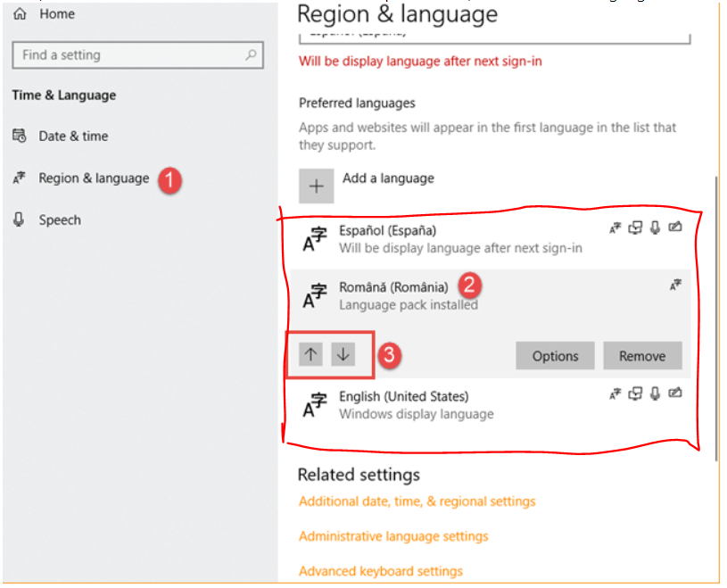Image resolution: width=727 pixels, height=588 pixels.
Task: Select the Español (España) language row
Action: click(x=491, y=239)
